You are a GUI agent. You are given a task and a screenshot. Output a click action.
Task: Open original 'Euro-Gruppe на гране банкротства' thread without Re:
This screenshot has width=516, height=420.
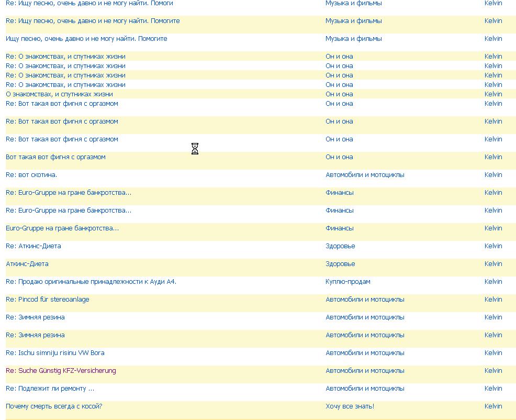coord(62,228)
